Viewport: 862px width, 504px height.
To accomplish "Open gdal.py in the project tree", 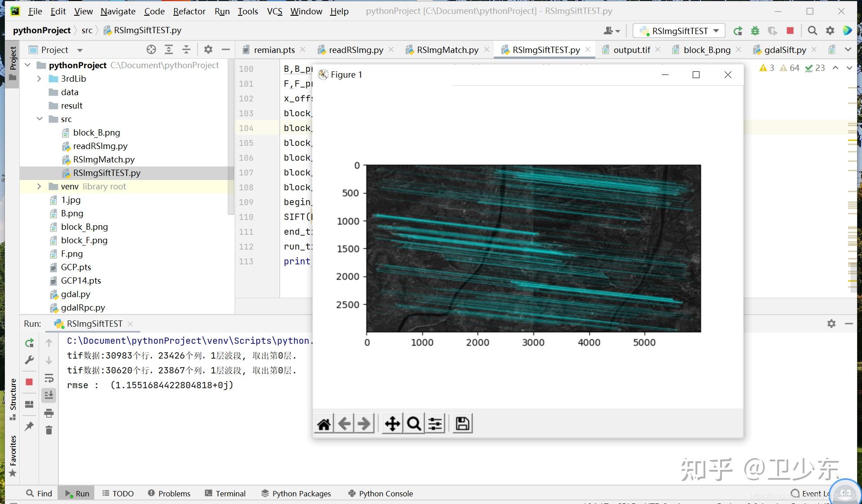I will [x=75, y=294].
